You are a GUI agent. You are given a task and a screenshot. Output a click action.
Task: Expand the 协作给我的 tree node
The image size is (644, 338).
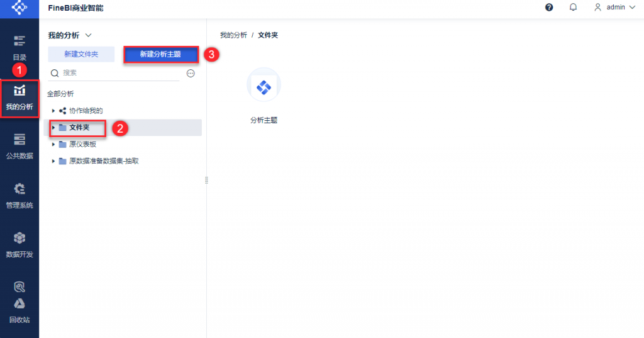(x=53, y=111)
